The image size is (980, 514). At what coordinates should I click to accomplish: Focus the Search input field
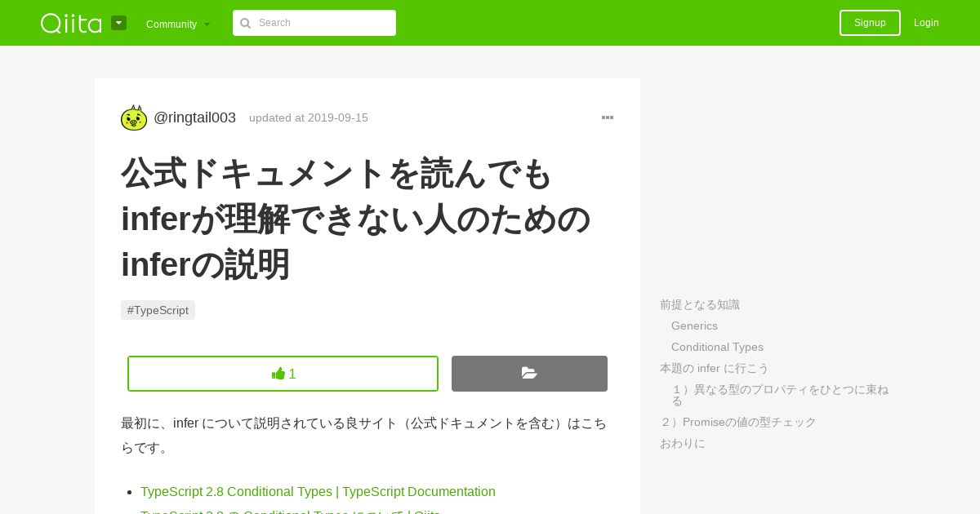[314, 23]
